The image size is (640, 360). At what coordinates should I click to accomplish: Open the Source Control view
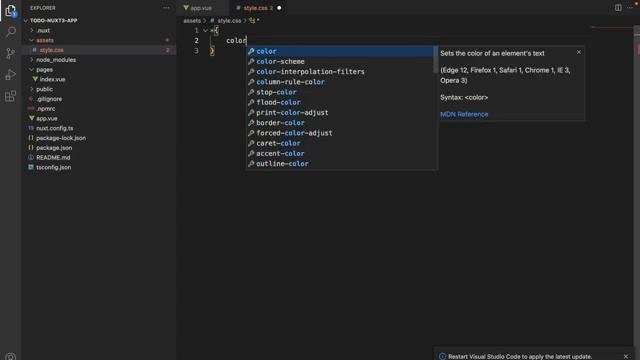(x=11, y=53)
